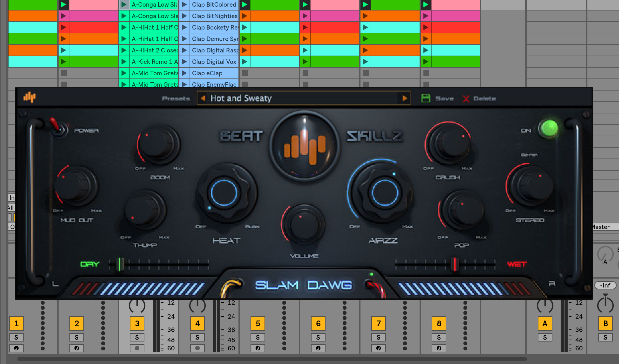Select previous preset with left arrow

tap(203, 98)
